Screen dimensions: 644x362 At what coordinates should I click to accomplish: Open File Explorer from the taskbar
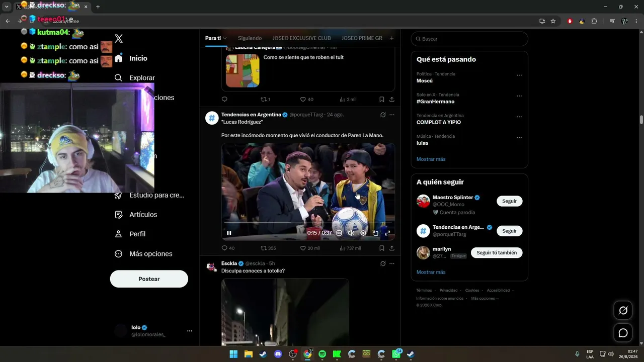(248, 354)
